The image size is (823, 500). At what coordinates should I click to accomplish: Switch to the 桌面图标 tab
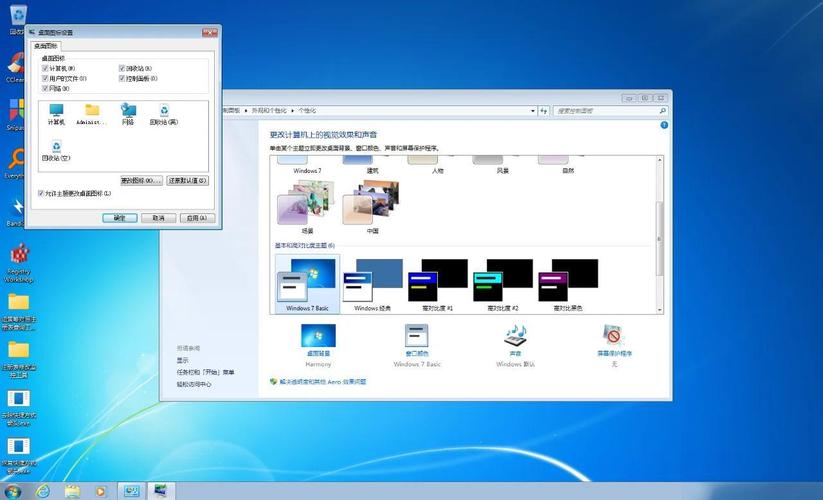tap(46, 46)
